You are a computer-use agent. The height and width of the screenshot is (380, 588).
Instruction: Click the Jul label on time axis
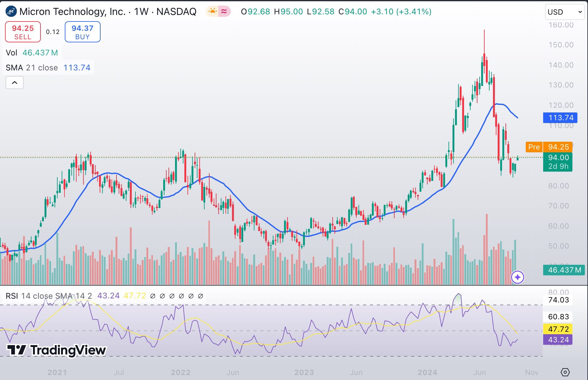119,373
